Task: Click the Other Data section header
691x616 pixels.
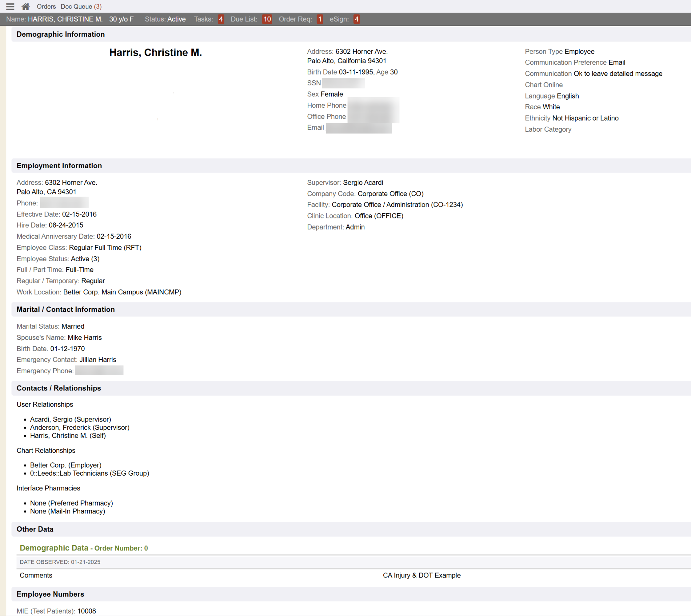Action: coord(35,529)
